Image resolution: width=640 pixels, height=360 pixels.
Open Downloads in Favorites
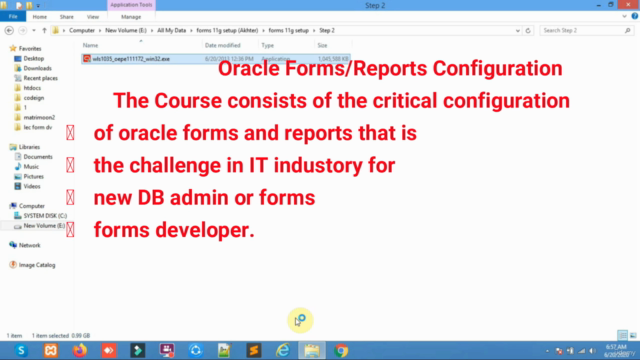point(37,69)
